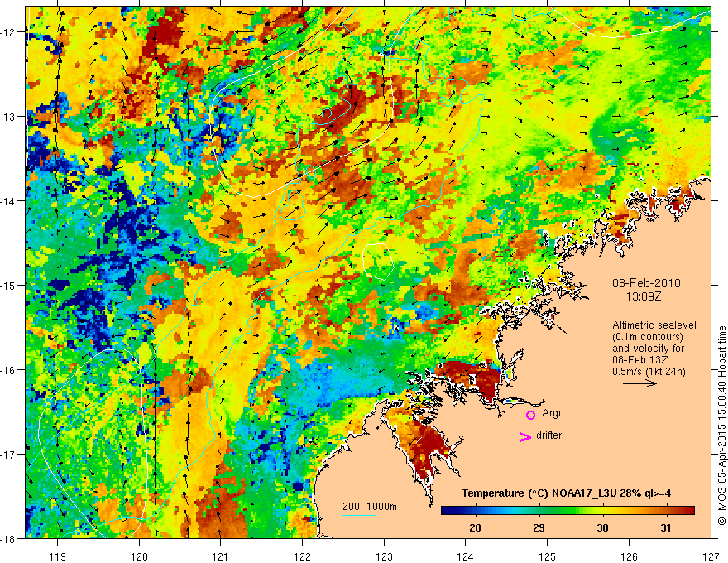Click the 'Temperature (°C) NOAA17_L3U' title
Viewport: 728px width, 563px height.
click(539, 493)
